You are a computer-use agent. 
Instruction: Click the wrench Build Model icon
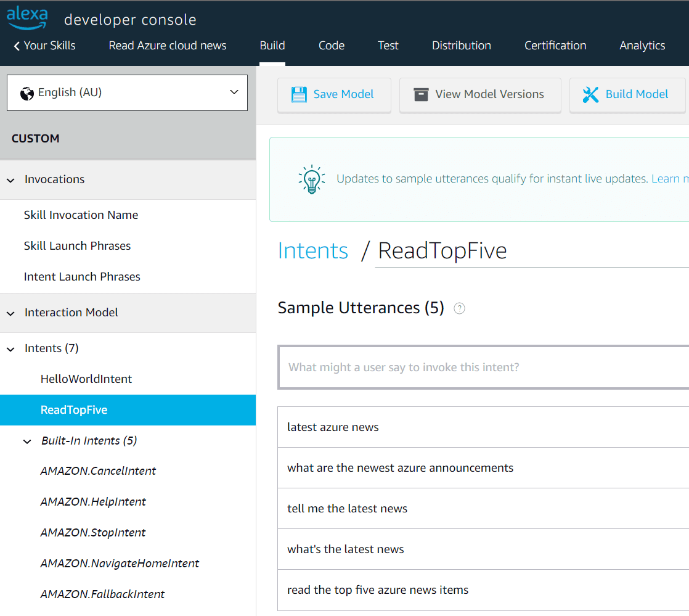pos(590,94)
